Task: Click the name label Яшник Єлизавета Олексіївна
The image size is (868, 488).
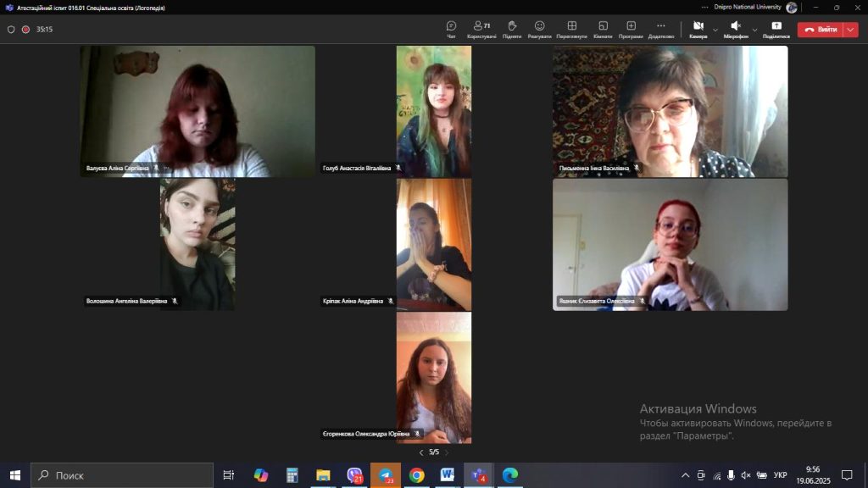Action: (597, 302)
